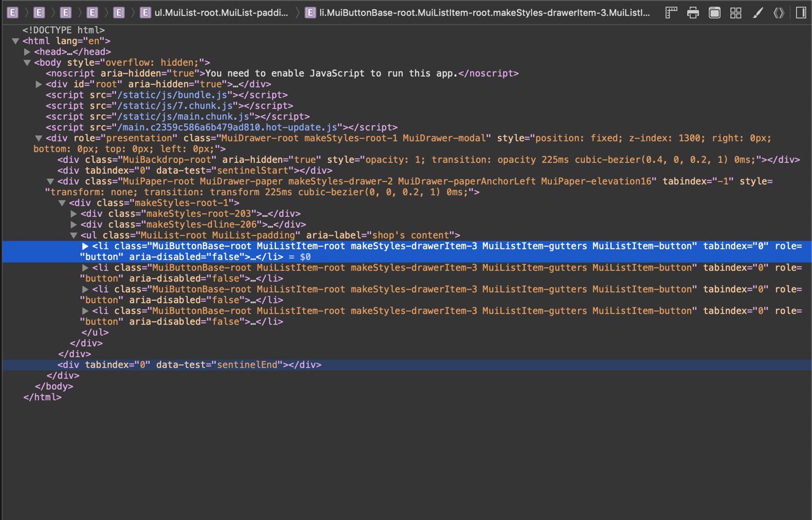Collapse the MuiPaper-root MuiDrawer-paper div

[x=51, y=181]
